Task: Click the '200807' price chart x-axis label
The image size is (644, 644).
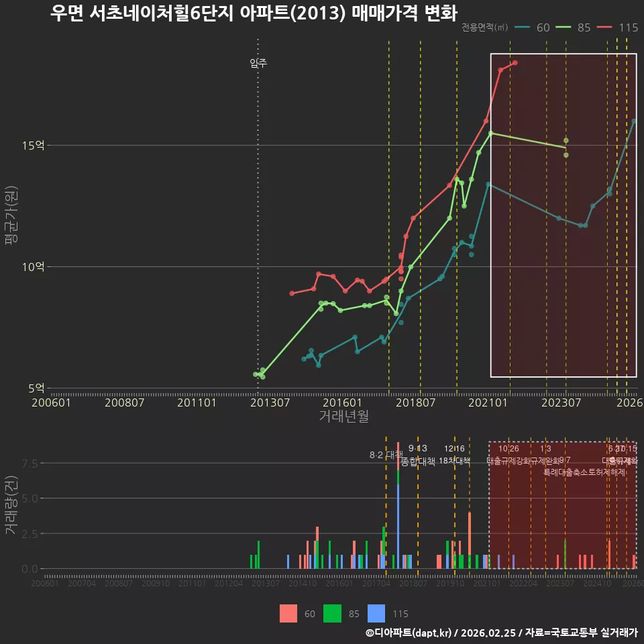Action: point(125,402)
